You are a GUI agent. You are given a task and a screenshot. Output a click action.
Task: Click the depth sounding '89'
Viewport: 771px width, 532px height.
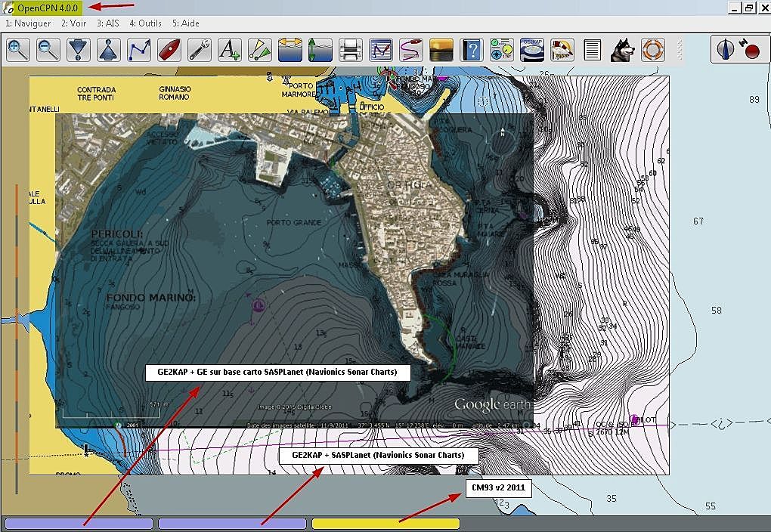[754, 99]
